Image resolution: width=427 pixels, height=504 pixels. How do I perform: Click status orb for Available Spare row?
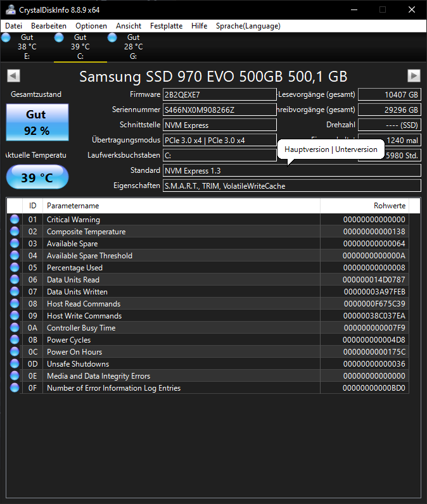click(15, 243)
